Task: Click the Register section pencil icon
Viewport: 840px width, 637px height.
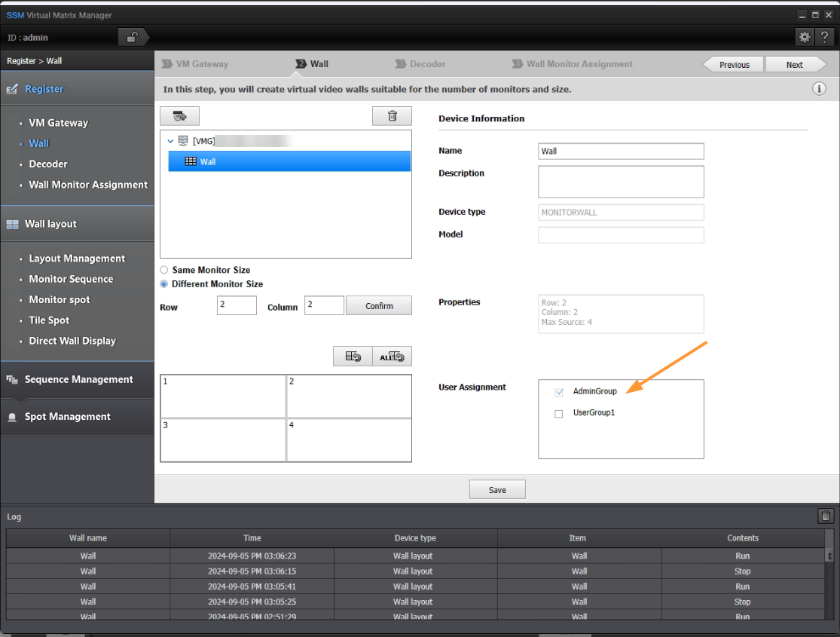Action: point(12,89)
